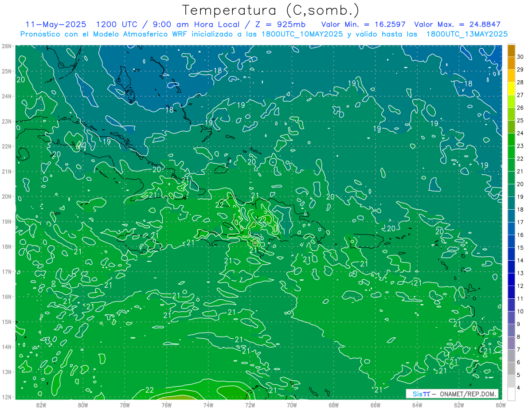This screenshot has width=532, height=411.
Task: Click the 72W longitude axis label
Action: click(x=250, y=405)
